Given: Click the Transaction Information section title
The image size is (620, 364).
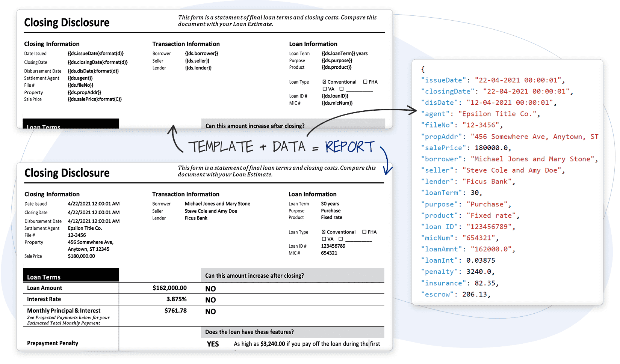Looking at the screenshot, I should pos(186,194).
